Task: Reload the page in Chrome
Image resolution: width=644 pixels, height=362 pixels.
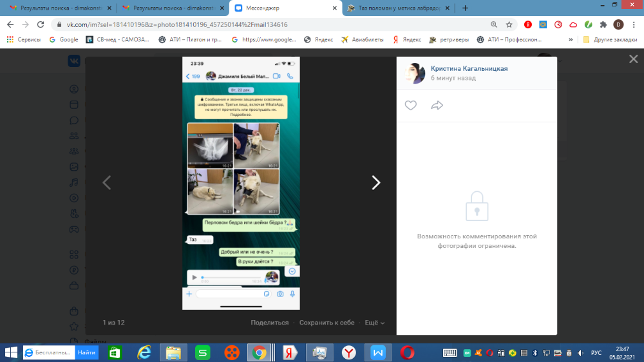Action: tap(40, 24)
